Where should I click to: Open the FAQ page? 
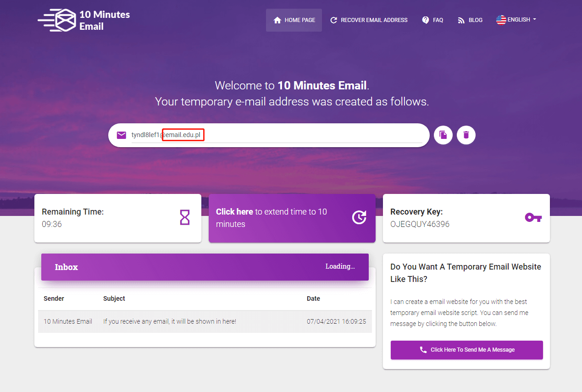[432, 20]
